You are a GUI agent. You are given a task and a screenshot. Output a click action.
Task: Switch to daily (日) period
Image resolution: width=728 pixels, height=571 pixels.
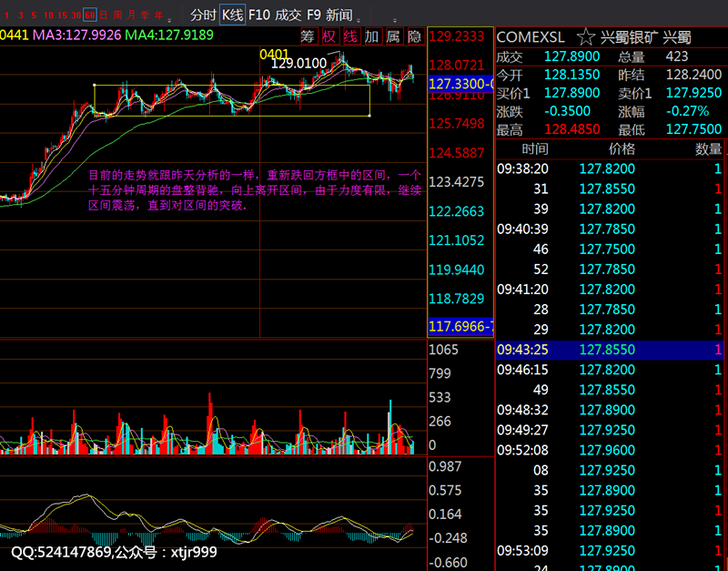pos(103,15)
